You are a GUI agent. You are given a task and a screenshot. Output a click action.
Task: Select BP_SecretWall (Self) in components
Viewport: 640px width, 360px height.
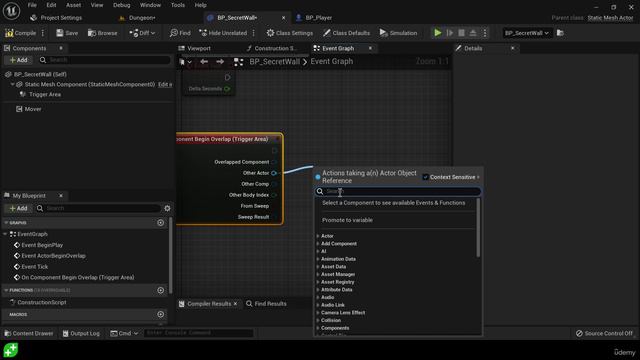[x=40, y=74]
